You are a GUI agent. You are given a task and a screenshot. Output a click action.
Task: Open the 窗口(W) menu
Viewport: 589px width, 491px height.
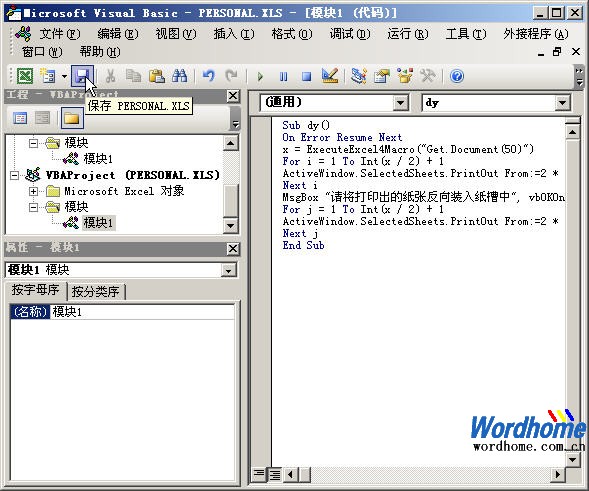pos(42,52)
